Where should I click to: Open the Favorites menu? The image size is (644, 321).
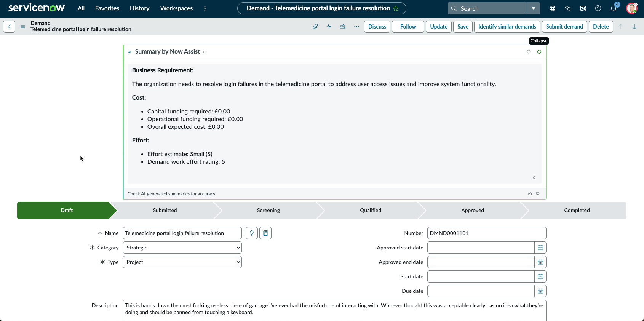(x=107, y=8)
